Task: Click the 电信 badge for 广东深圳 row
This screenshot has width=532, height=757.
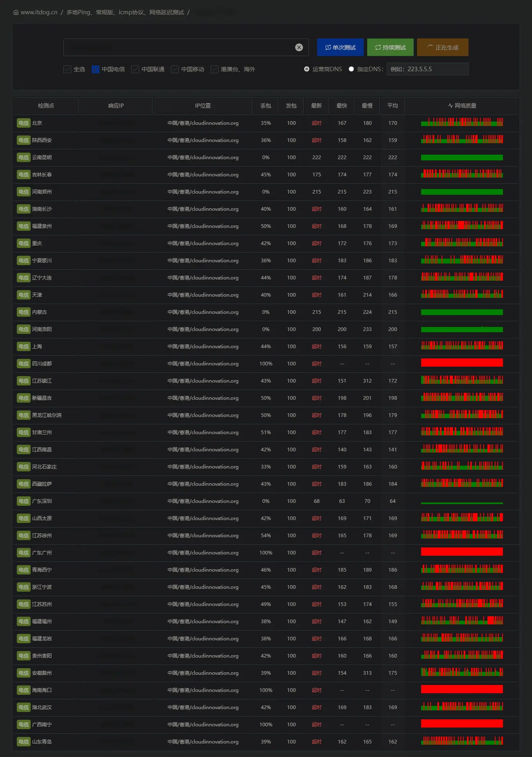Action: coord(24,501)
